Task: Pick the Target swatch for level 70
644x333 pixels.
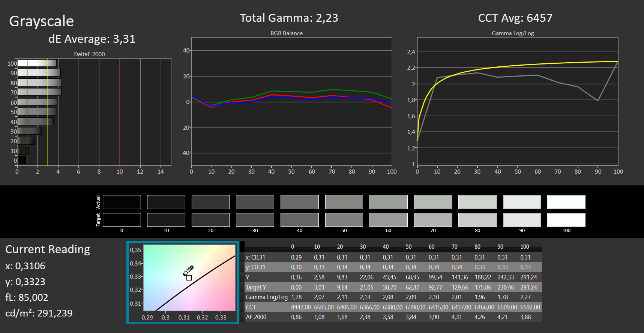Action: pos(433,220)
